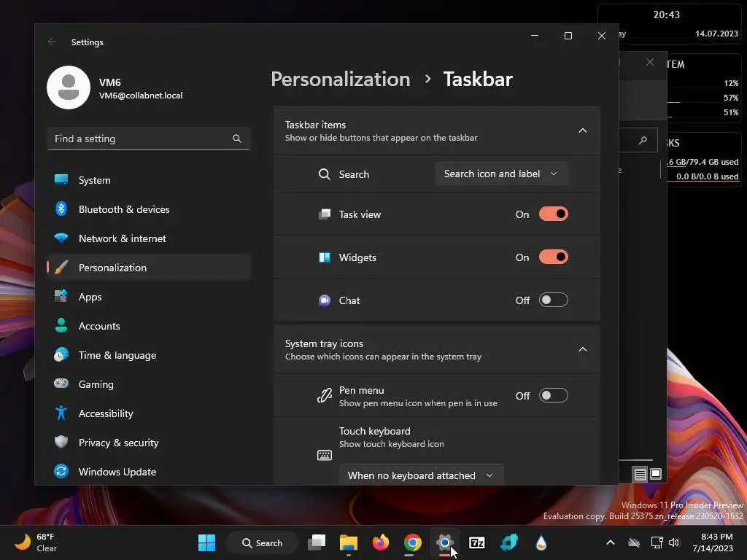Open Accounts settings
The image size is (747, 560).
pyautogui.click(x=149, y=326)
